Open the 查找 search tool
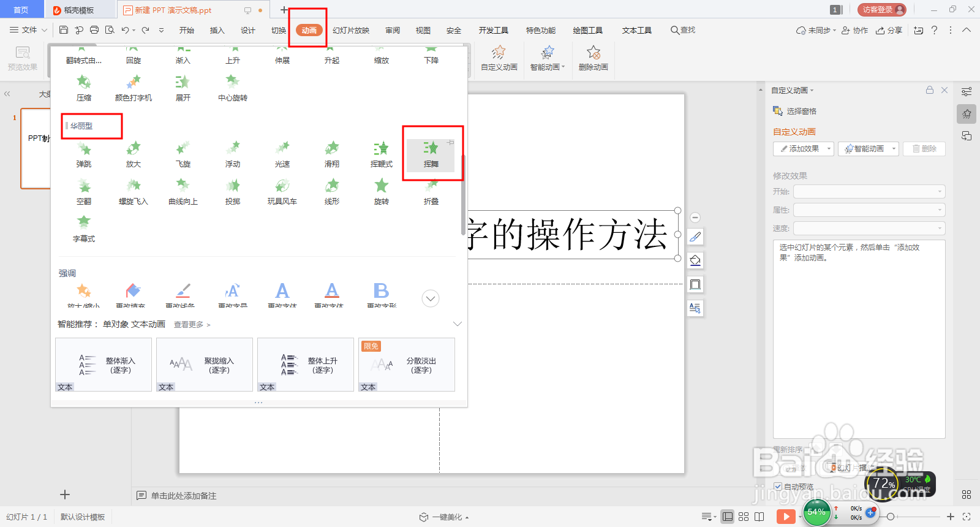980x527 pixels. click(683, 30)
